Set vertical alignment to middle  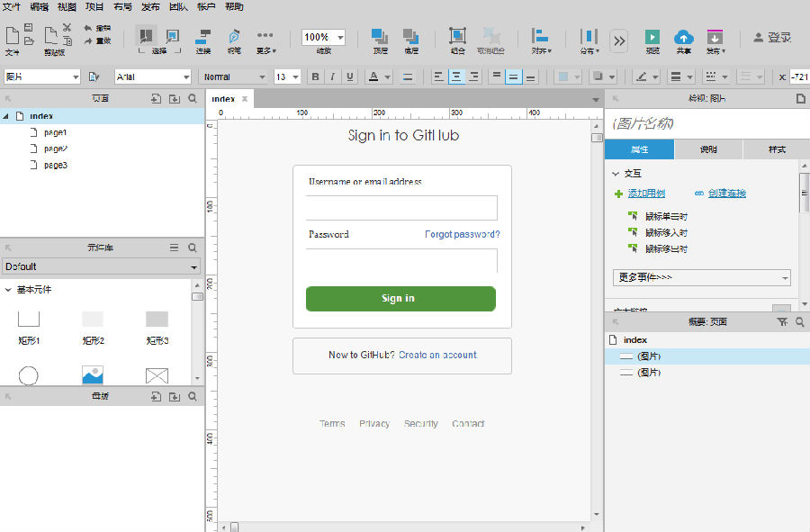point(513,77)
